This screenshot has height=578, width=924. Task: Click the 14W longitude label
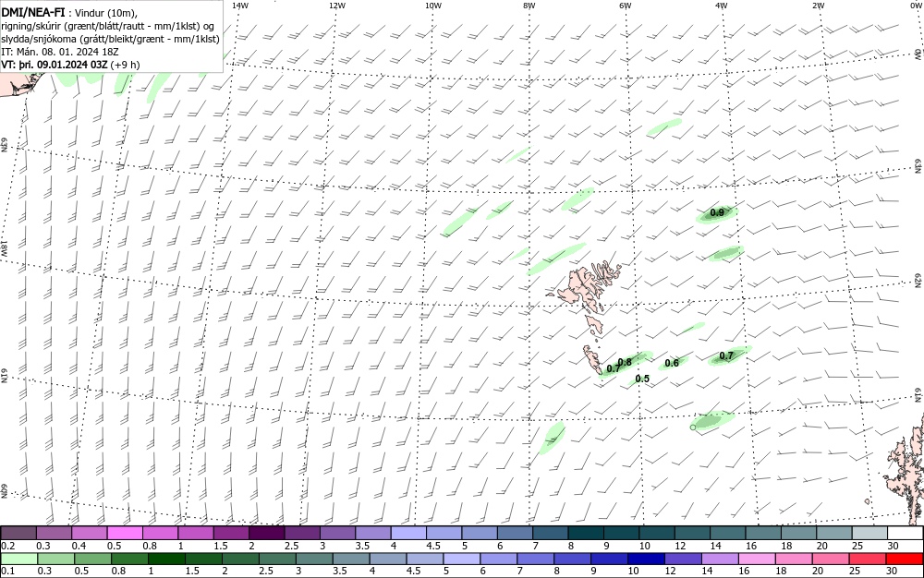tap(240, 6)
